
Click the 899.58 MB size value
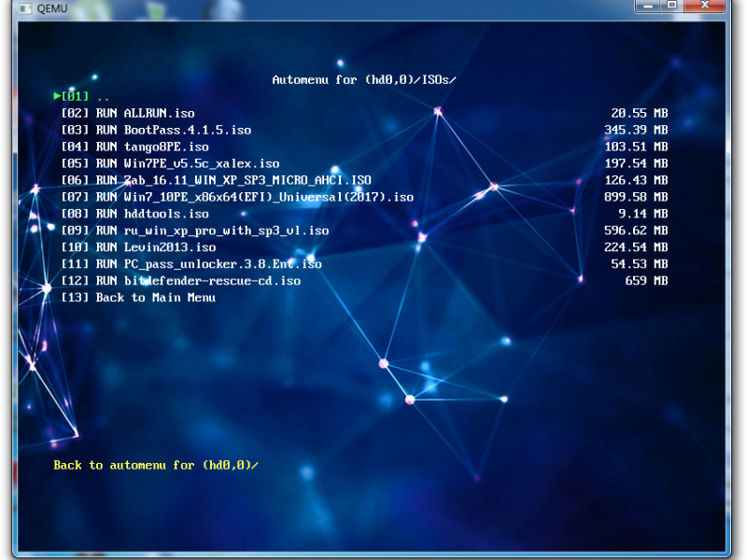pyautogui.click(x=636, y=197)
